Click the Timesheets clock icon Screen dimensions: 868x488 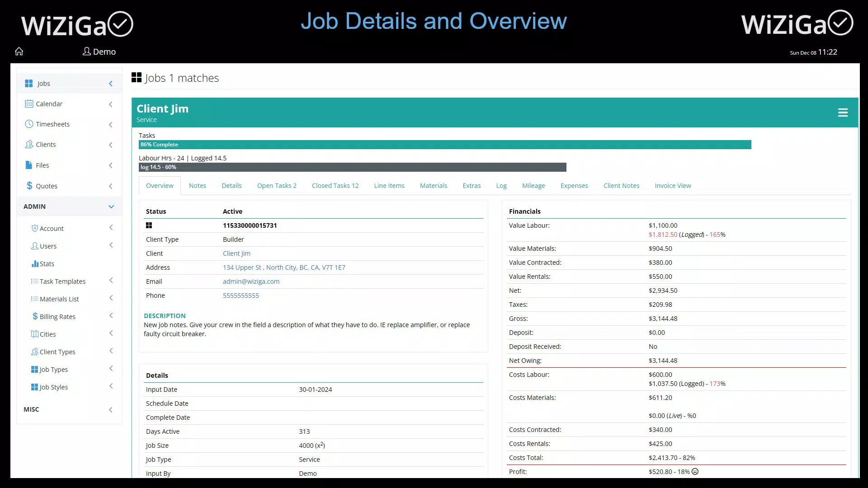pyautogui.click(x=29, y=124)
